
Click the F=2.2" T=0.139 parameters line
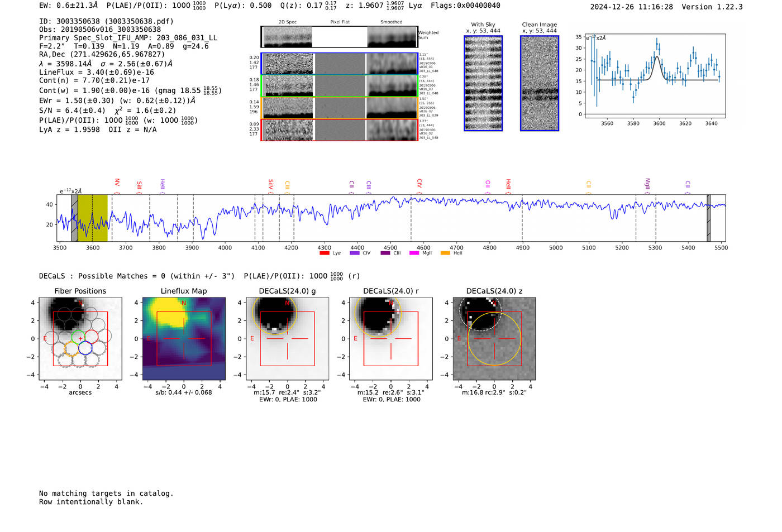click(124, 46)
